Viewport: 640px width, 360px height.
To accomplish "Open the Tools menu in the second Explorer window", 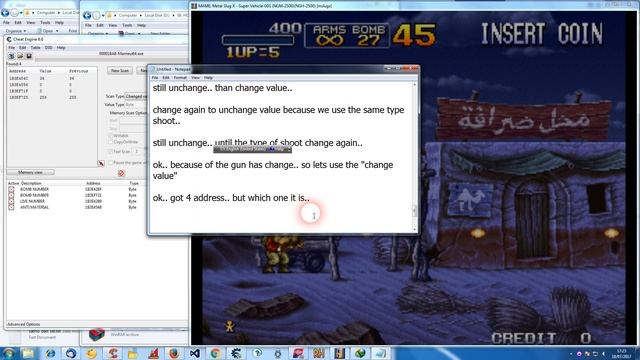I will (x=127, y=25).
